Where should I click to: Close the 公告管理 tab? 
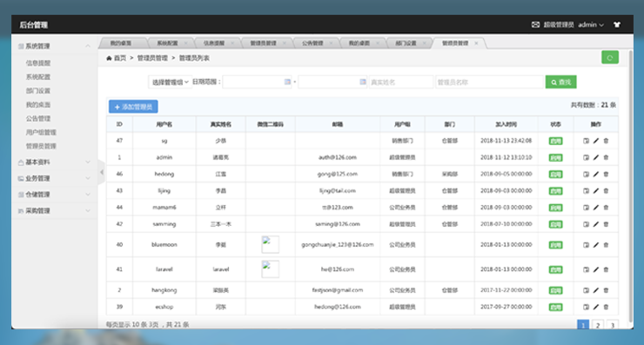331,43
